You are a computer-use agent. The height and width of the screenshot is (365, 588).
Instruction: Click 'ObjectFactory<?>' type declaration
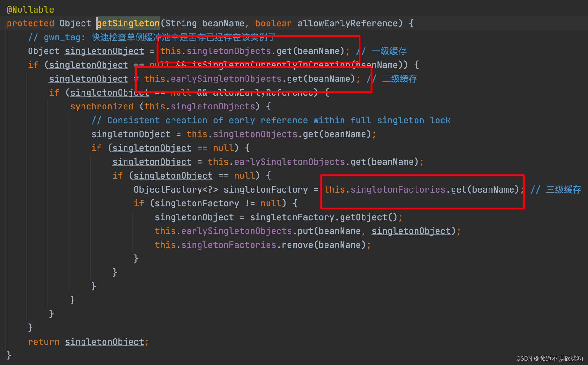(176, 190)
